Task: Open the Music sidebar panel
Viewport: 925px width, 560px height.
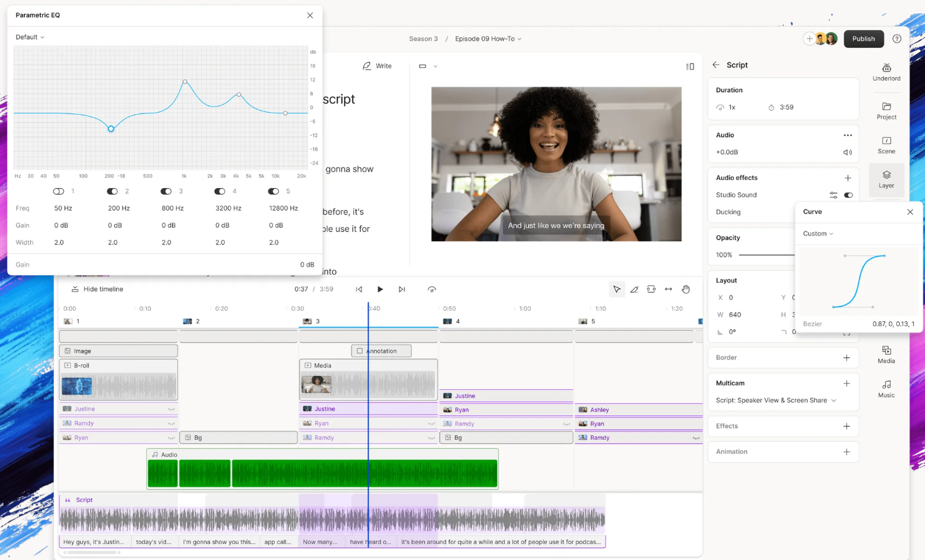Action: coord(886,389)
